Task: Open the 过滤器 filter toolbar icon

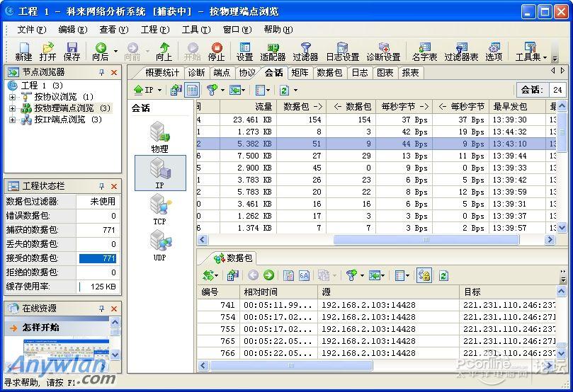Action: [x=305, y=52]
